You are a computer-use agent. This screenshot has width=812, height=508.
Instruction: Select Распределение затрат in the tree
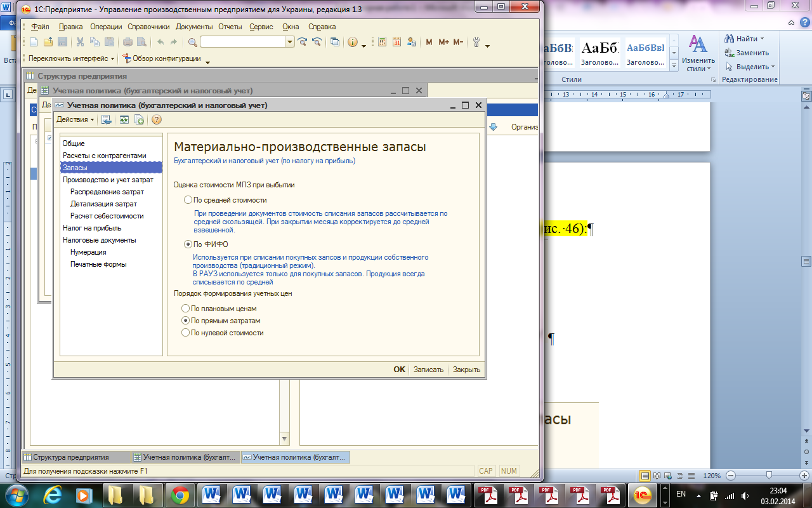[107, 192]
